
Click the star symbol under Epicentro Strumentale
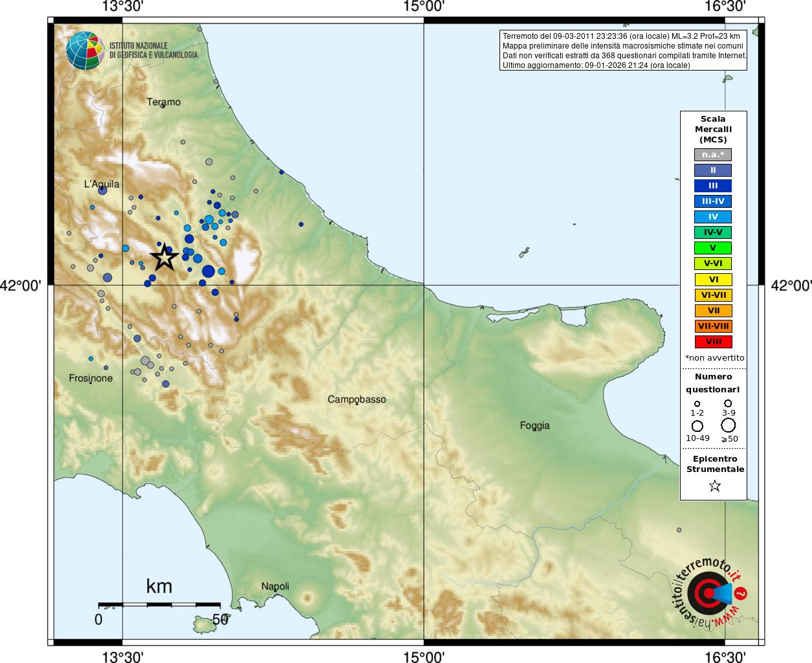(714, 486)
